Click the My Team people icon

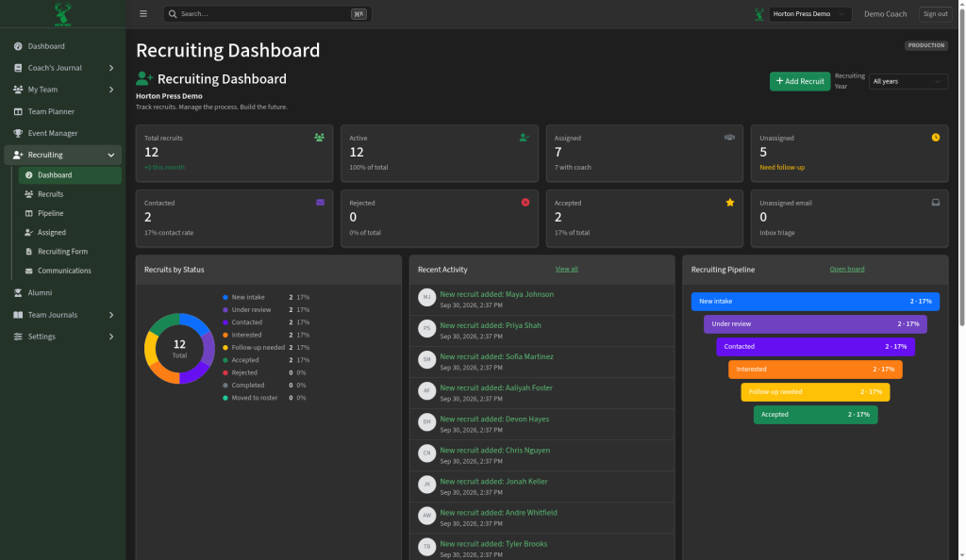18,90
